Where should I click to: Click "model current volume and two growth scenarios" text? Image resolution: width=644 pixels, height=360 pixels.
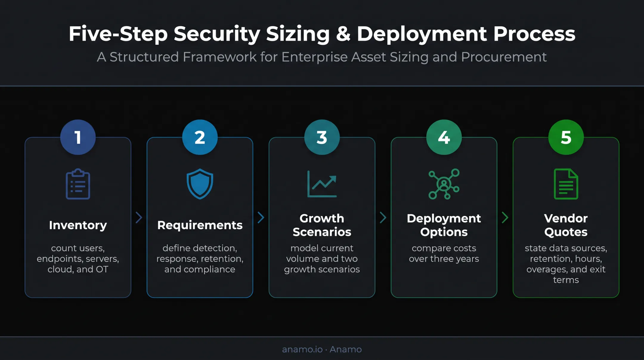322,259
